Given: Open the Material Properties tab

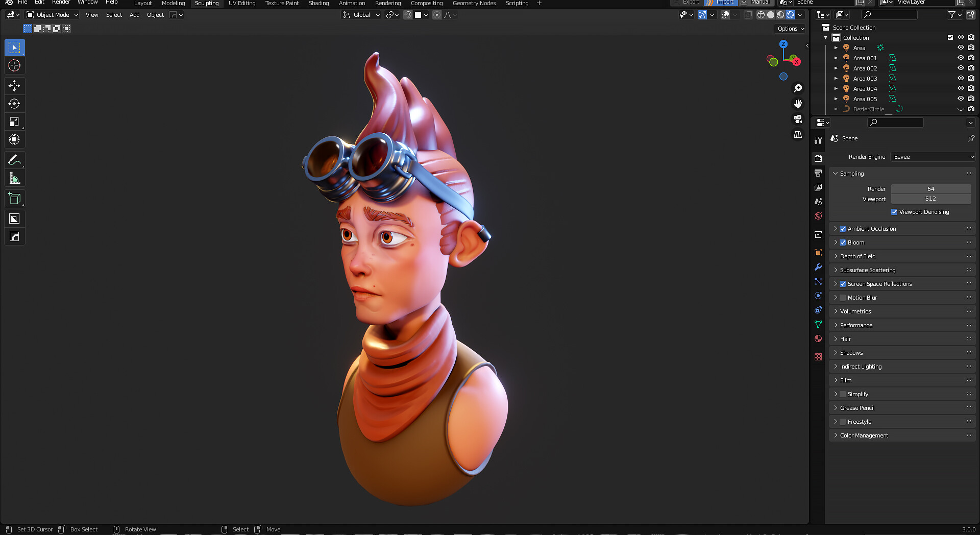Looking at the screenshot, I should click(818, 338).
